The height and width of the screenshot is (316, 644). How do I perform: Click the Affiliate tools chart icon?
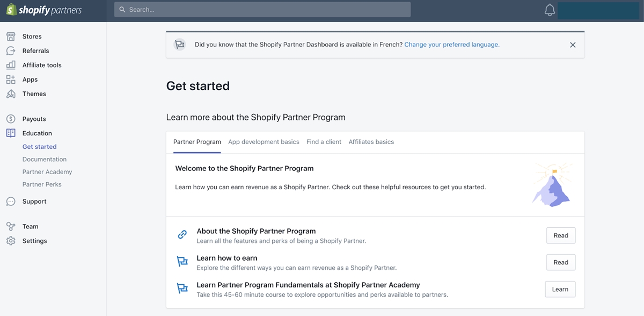[11, 65]
